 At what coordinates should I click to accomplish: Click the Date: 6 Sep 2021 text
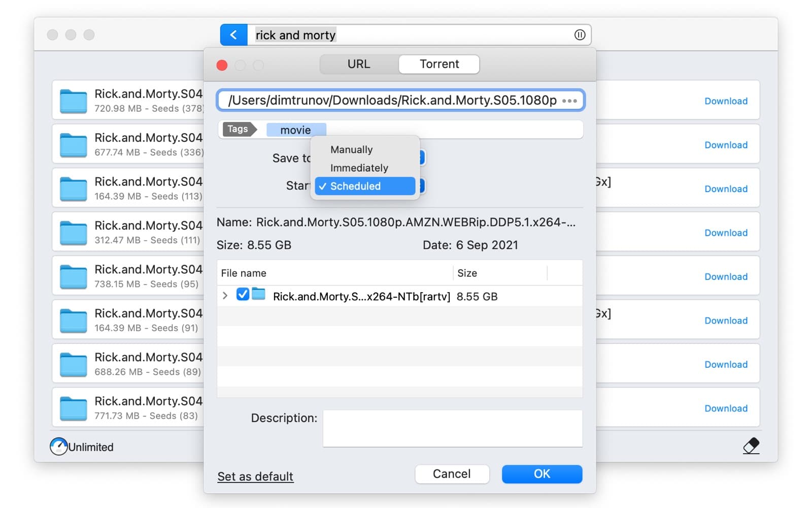click(x=470, y=245)
